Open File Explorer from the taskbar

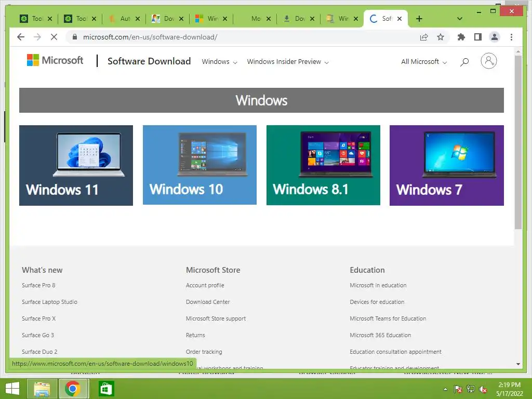(42, 389)
